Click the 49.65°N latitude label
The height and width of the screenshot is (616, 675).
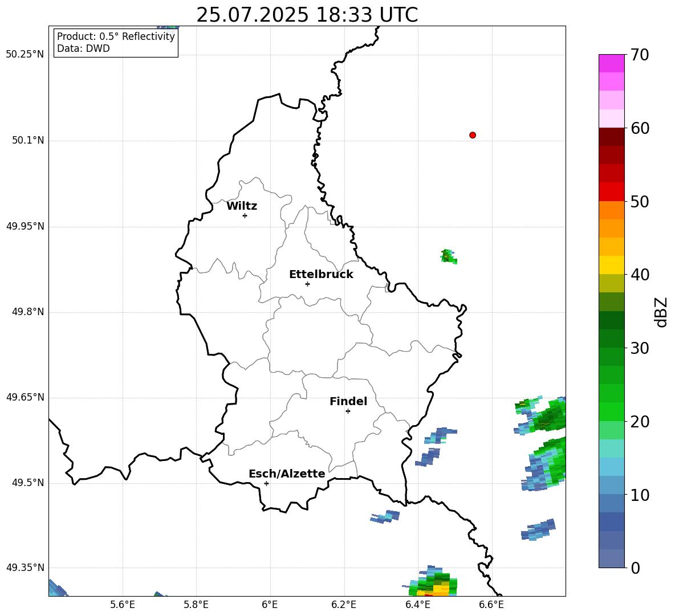coord(25,397)
